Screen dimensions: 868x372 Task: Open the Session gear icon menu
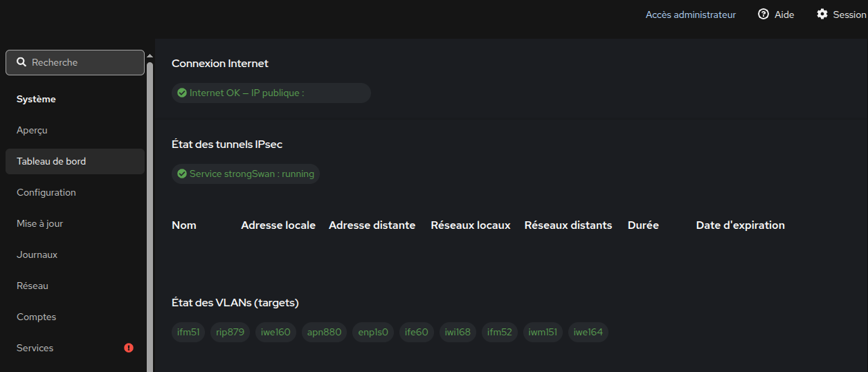[x=822, y=14]
